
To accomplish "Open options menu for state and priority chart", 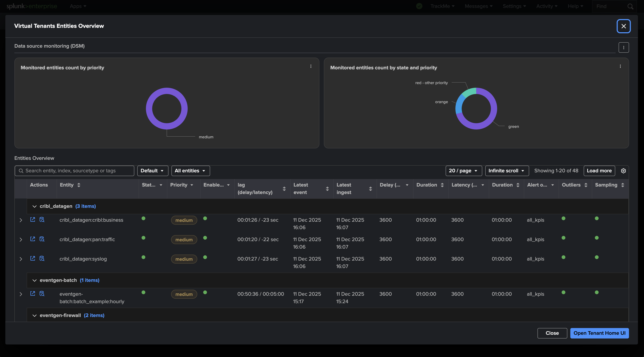I will [x=620, y=66].
